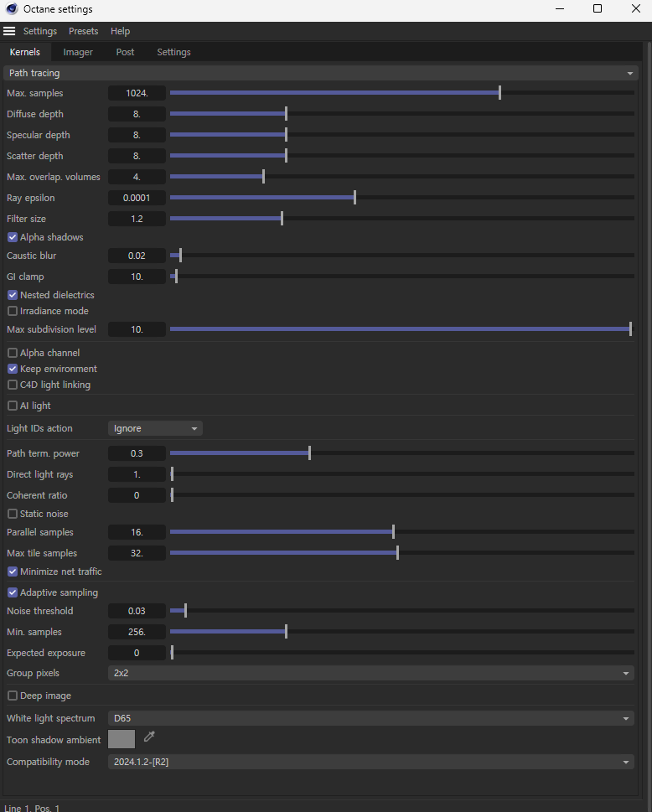The width and height of the screenshot is (652, 812).
Task: Click the Max subdivision level value field
Action: [x=137, y=329]
